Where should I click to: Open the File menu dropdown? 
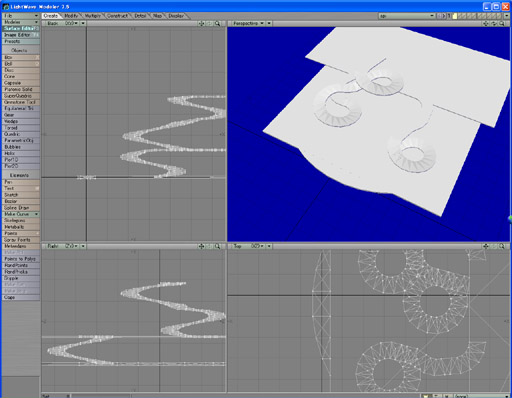[21, 16]
